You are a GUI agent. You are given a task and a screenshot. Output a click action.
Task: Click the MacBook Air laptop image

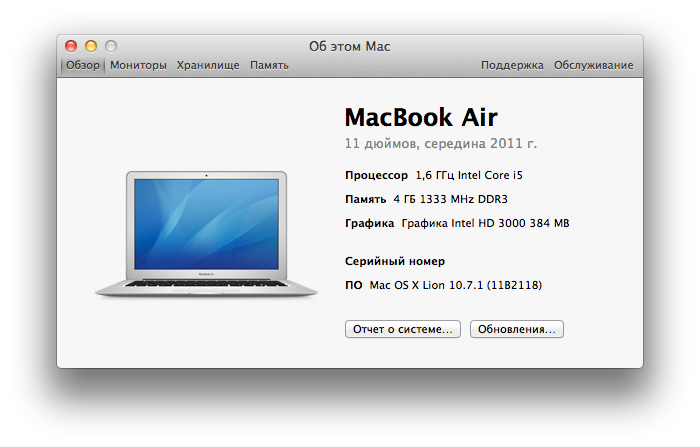[206, 234]
